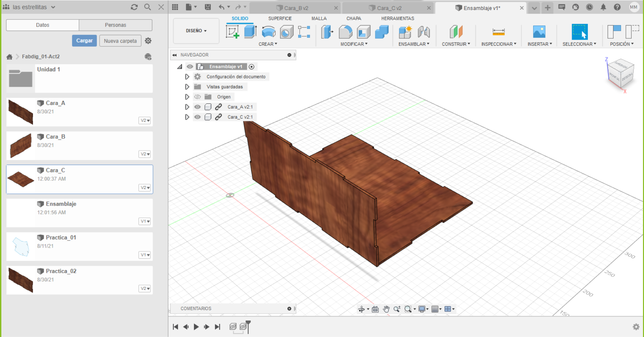644x337 pixels.
Task: Refresh the data panel contents
Action: pos(134,7)
